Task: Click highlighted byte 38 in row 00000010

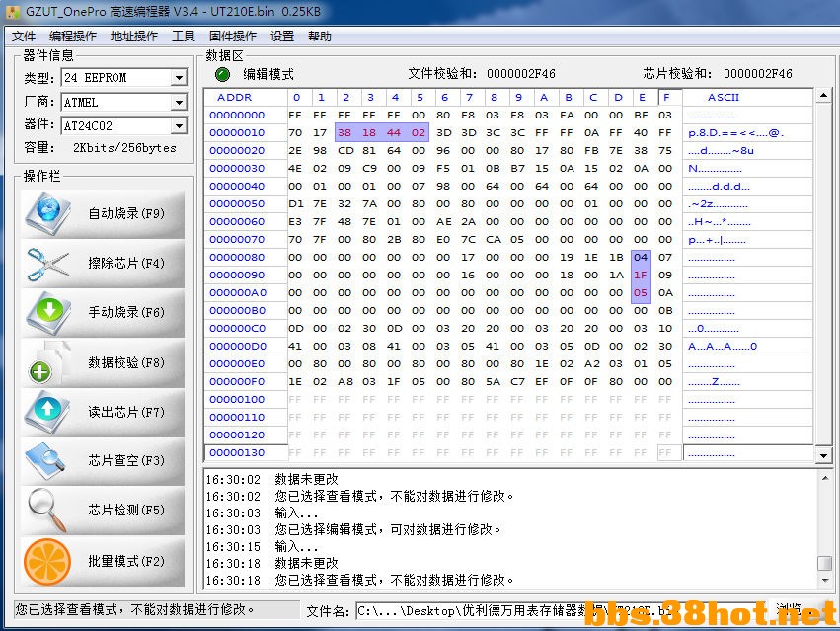Action: pos(344,133)
